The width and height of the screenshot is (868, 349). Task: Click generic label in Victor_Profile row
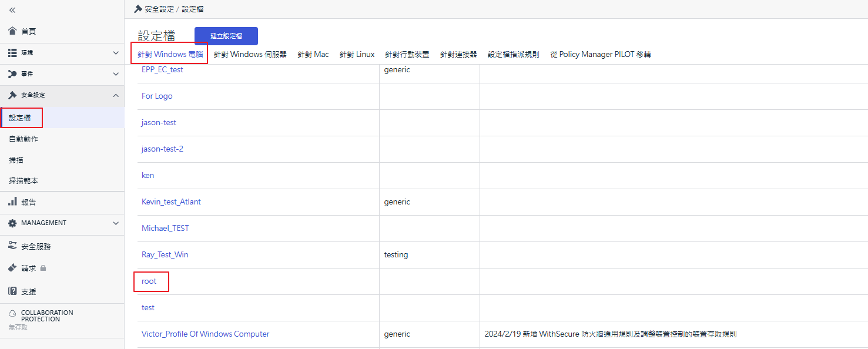tap(397, 334)
